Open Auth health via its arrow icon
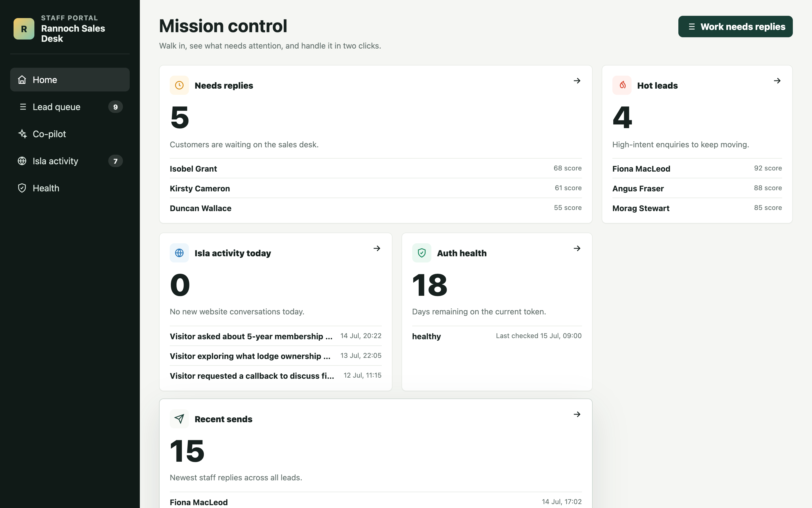The width and height of the screenshot is (812, 508). click(x=577, y=248)
